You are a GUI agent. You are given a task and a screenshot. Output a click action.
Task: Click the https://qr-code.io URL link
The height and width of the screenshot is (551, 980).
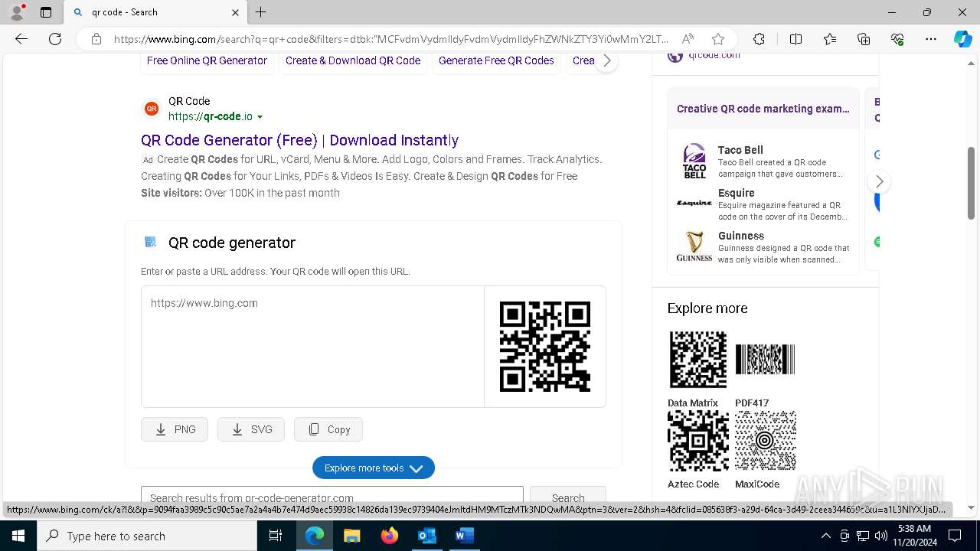210,116
